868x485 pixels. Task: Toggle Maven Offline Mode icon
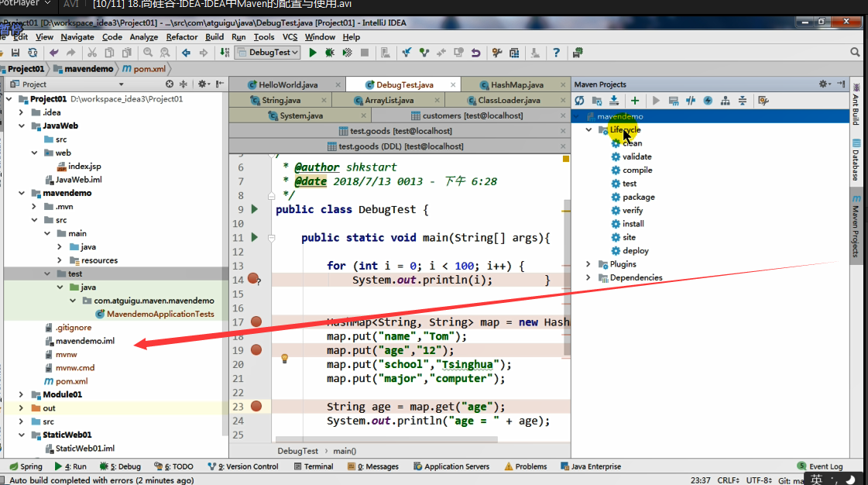[x=691, y=101]
